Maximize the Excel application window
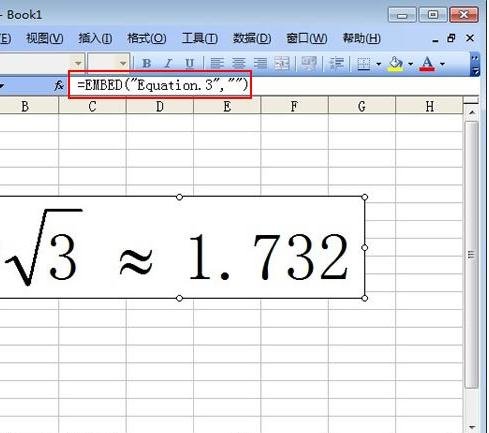 point(433,15)
